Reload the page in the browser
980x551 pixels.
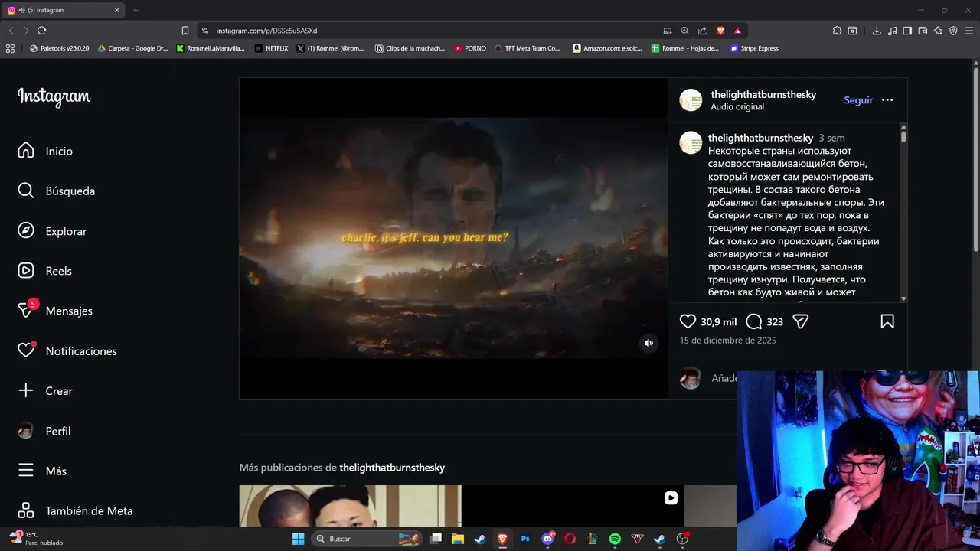(41, 31)
